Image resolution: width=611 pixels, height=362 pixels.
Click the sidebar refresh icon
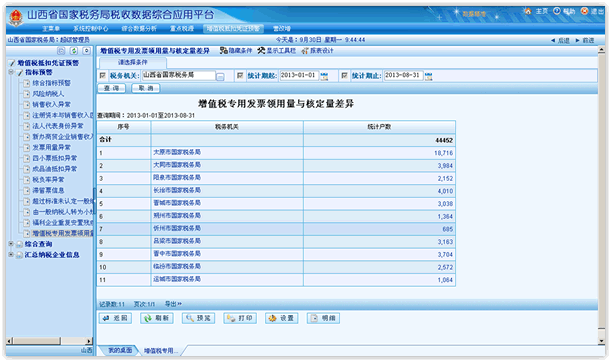click(74, 51)
